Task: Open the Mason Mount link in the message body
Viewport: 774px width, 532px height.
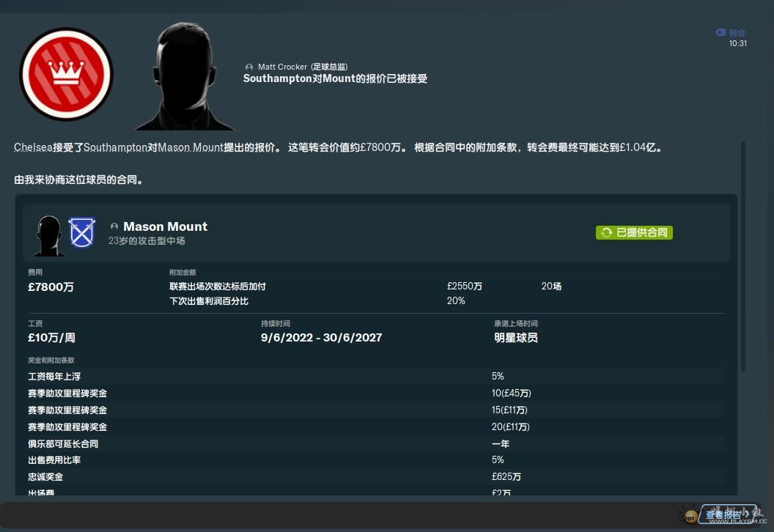Action: coord(189,147)
